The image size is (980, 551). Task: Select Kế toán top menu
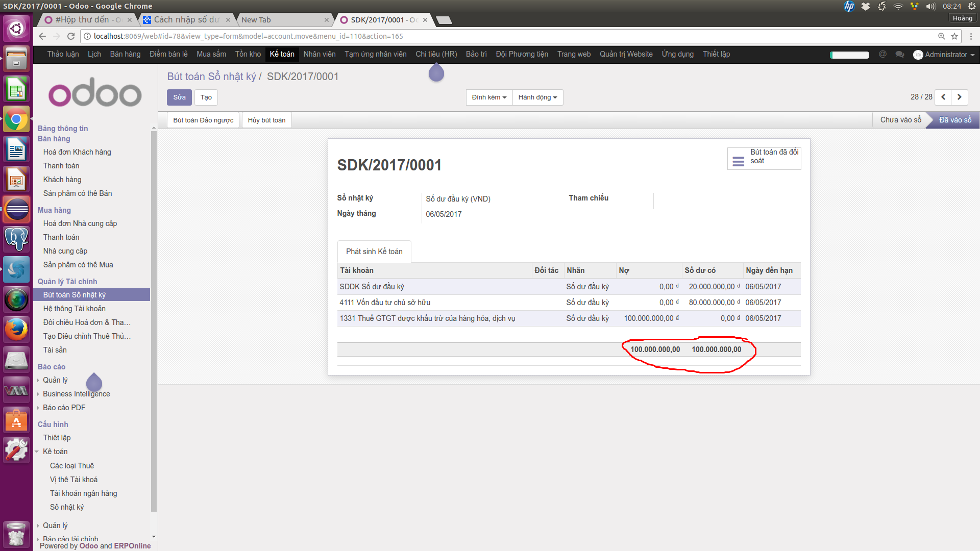(282, 54)
